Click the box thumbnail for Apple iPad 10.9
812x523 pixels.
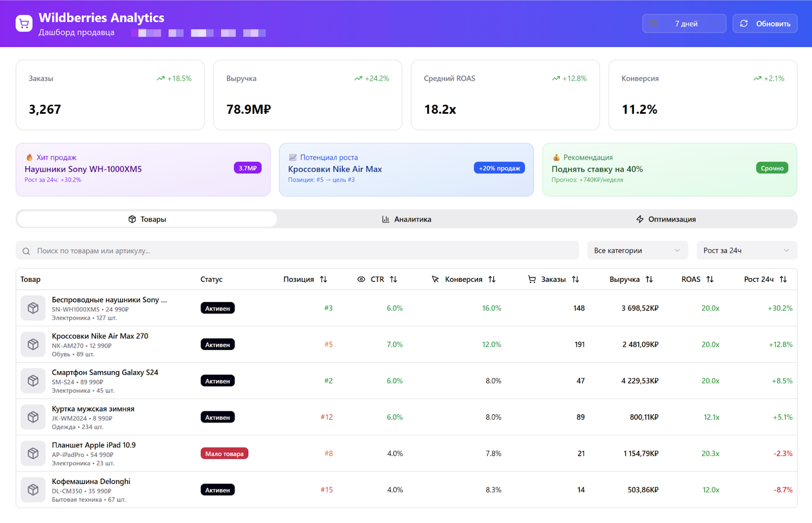coord(33,453)
